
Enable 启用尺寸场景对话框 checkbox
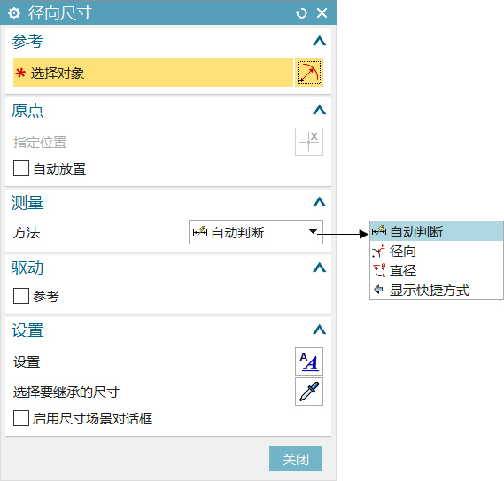point(21,418)
